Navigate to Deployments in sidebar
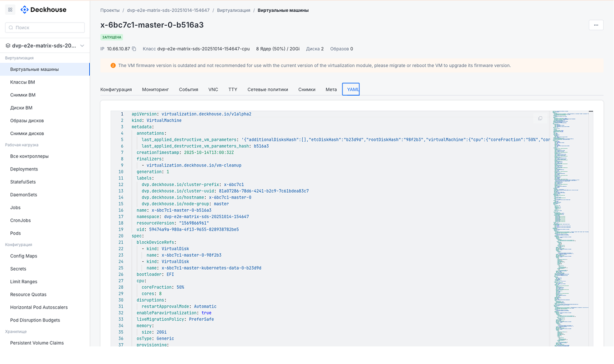 coord(24,169)
